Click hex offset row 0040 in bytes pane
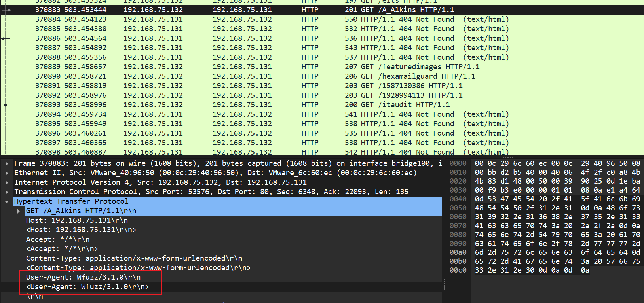644x303 pixels. 458,199
